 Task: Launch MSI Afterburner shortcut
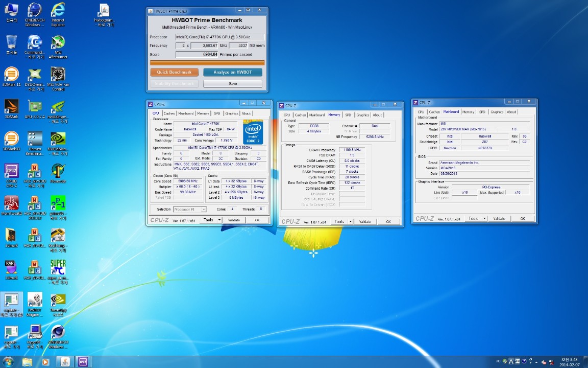(x=58, y=47)
